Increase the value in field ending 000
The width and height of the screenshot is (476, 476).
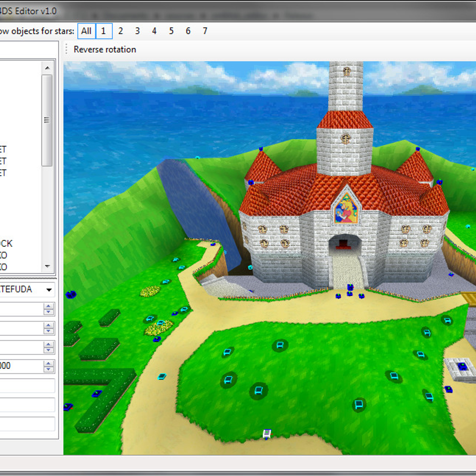point(49,363)
